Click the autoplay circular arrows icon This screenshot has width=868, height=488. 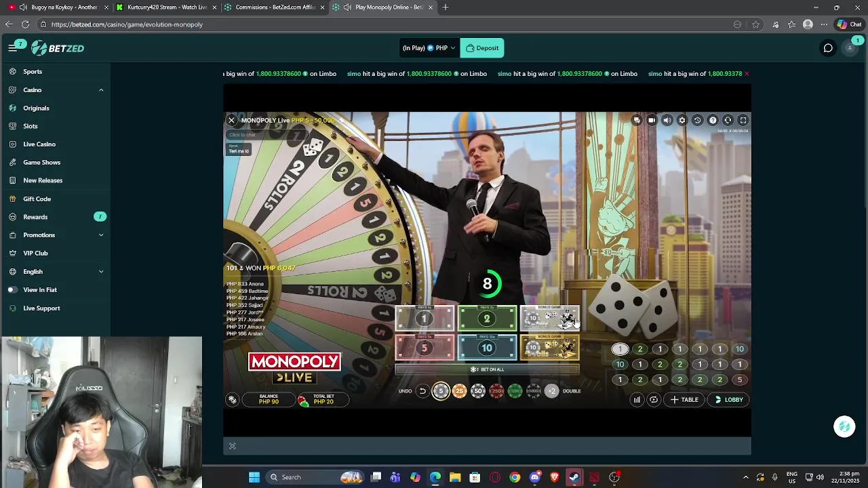click(654, 400)
